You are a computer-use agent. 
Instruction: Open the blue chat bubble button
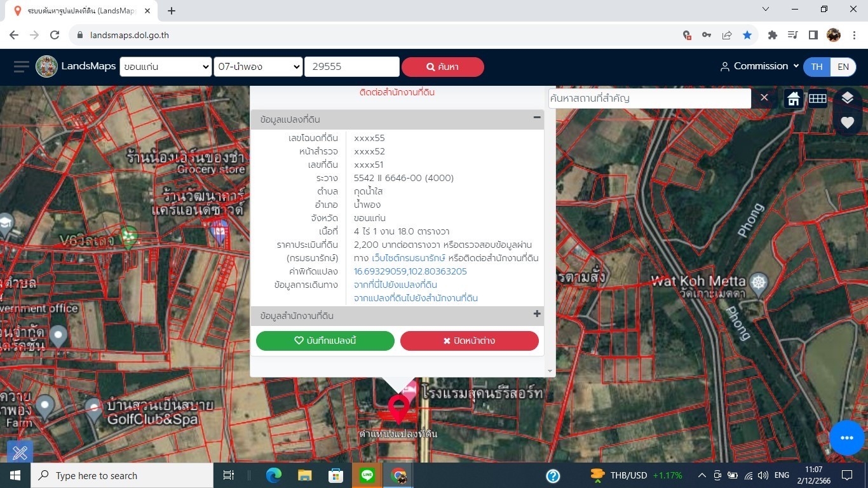[846, 438]
